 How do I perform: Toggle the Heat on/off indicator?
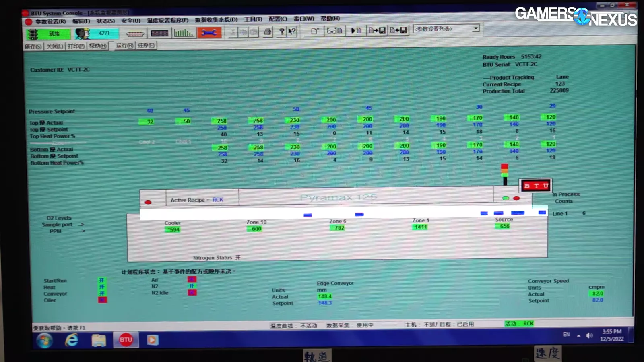102,287
